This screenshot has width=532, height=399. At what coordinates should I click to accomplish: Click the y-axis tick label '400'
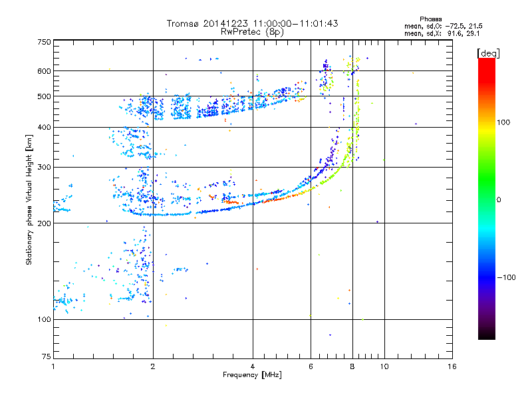tap(44, 127)
